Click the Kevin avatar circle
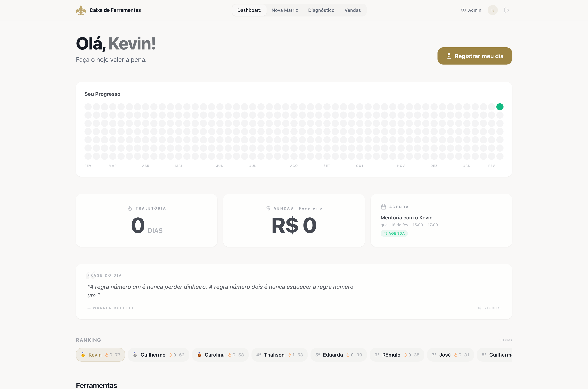Screen dimensions: 588x389 coord(493,10)
